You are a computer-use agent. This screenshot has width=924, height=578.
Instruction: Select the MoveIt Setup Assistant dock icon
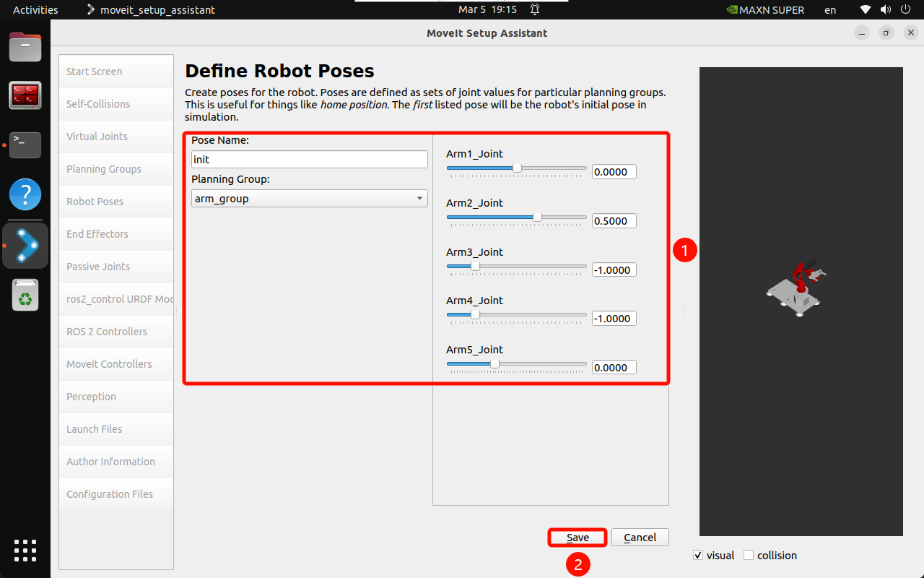(x=25, y=245)
